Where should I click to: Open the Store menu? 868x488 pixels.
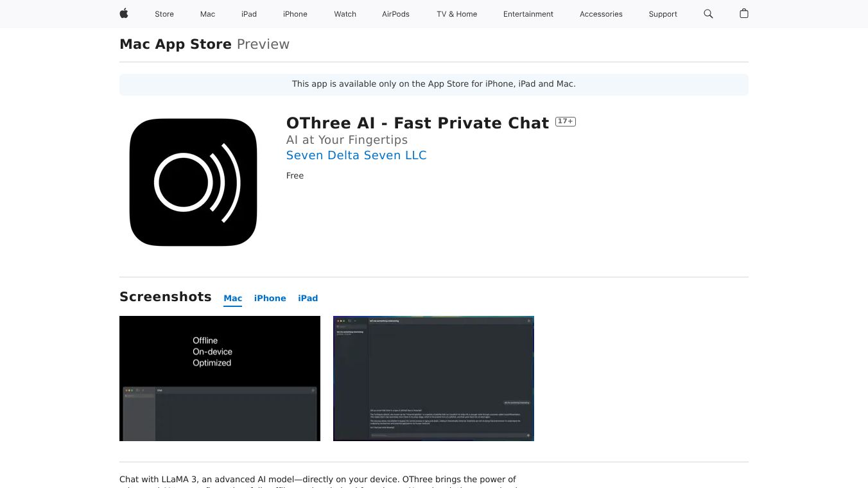tap(164, 14)
